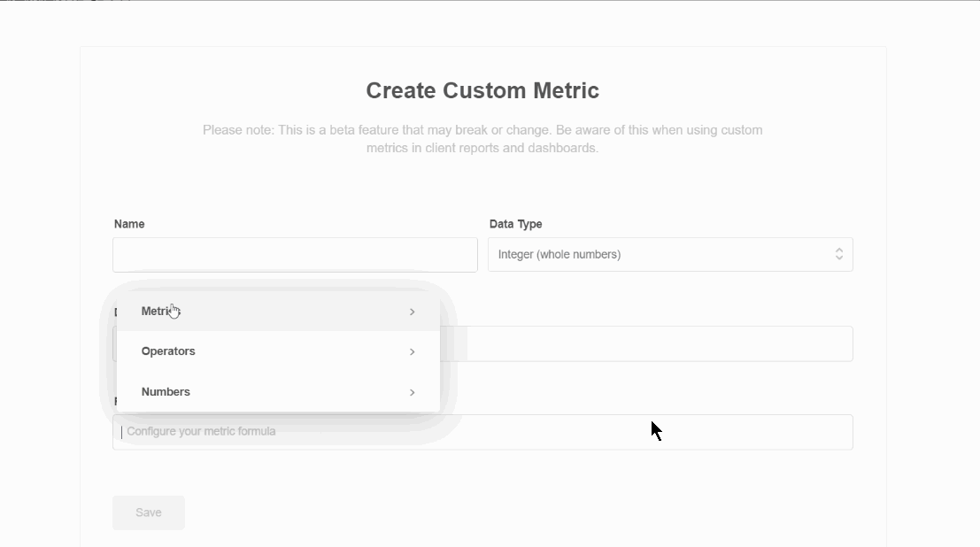Focus the Name text field

coord(295,255)
